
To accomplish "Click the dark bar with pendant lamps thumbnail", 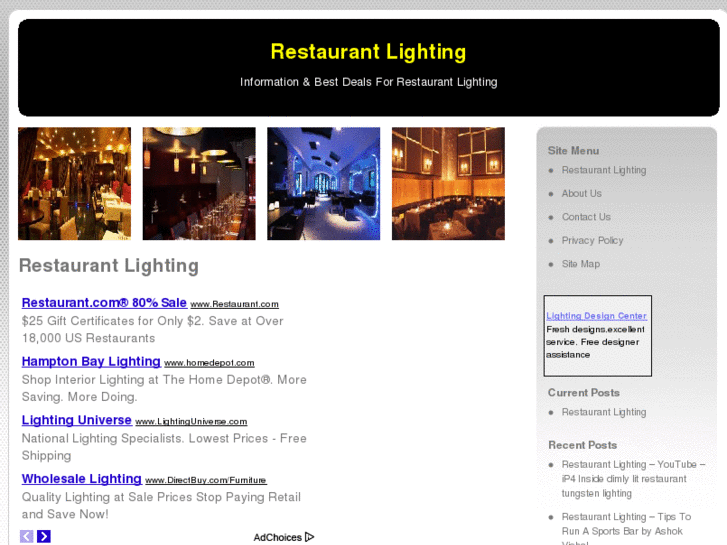I will pyautogui.click(x=199, y=184).
